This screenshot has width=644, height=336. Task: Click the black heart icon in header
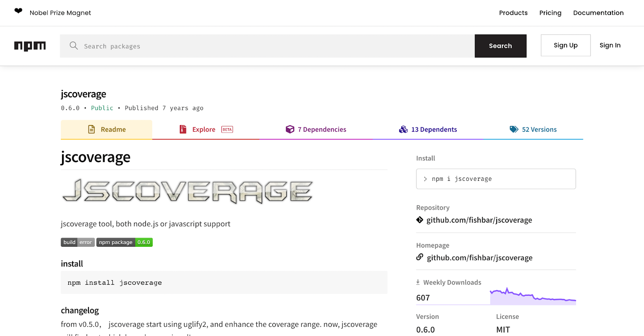(x=19, y=11)
